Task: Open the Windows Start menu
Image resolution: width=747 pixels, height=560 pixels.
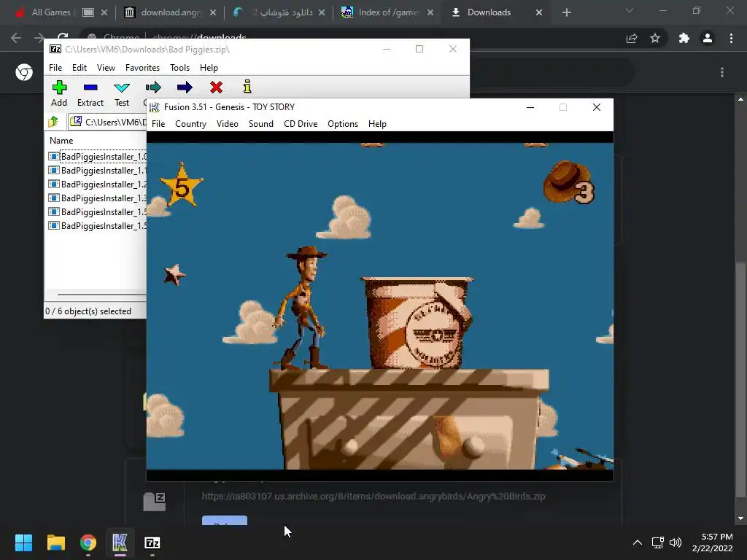Action: coord(23,542)
